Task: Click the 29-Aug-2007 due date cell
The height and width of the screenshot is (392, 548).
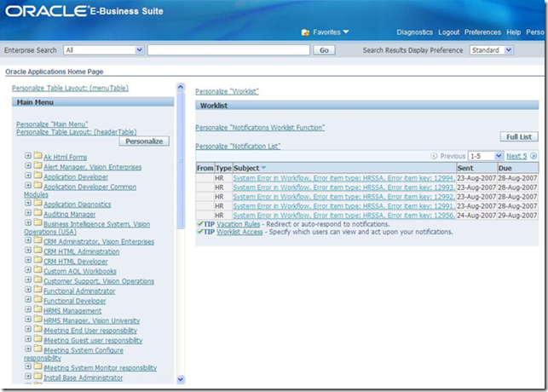Action: coord(517,216)
